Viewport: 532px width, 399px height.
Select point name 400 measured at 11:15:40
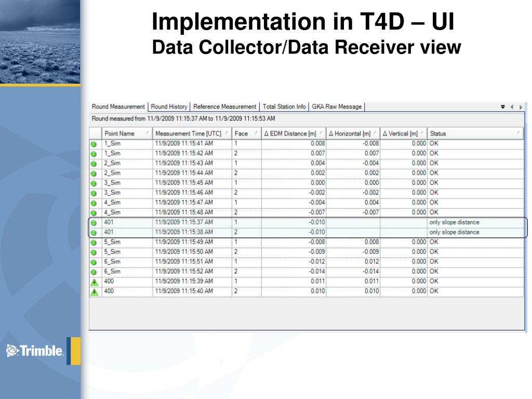(109, 291)
